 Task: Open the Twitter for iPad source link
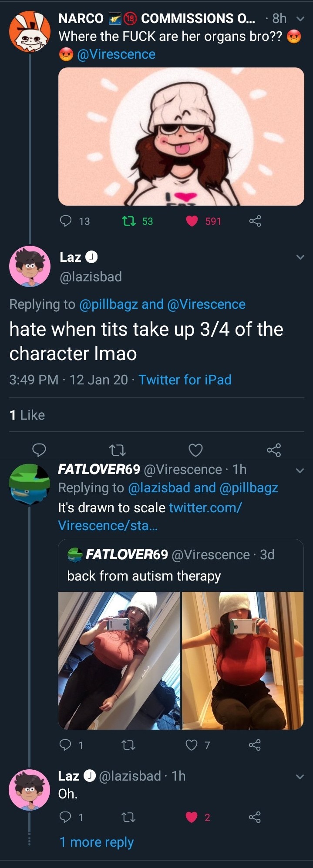click(185, 380)
